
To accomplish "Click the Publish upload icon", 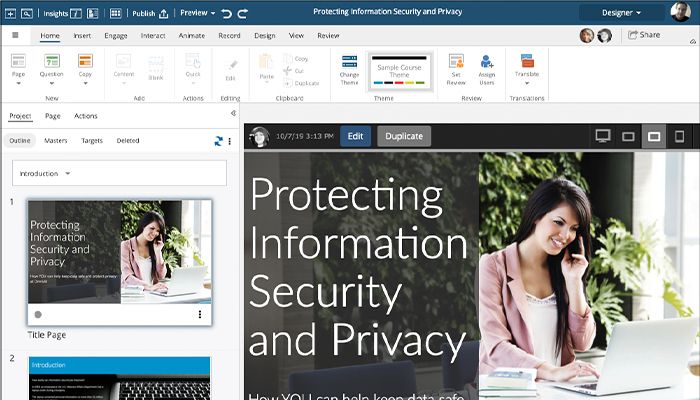I will 163,13.
